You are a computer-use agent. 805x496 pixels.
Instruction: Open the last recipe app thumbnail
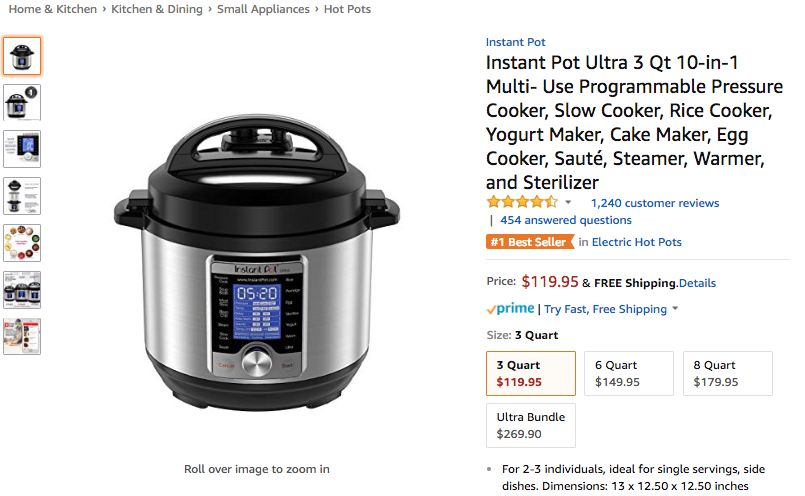tap(22, 336)
